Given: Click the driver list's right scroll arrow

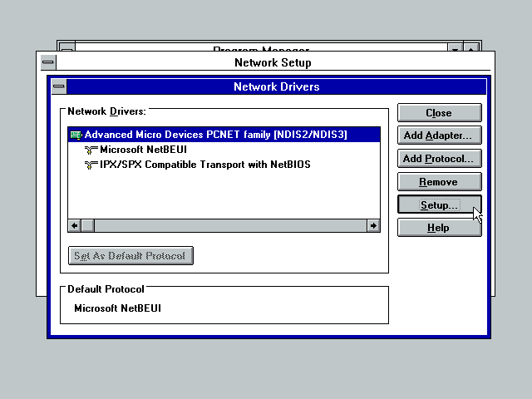Looking at the screenshot, I should 373,225.
